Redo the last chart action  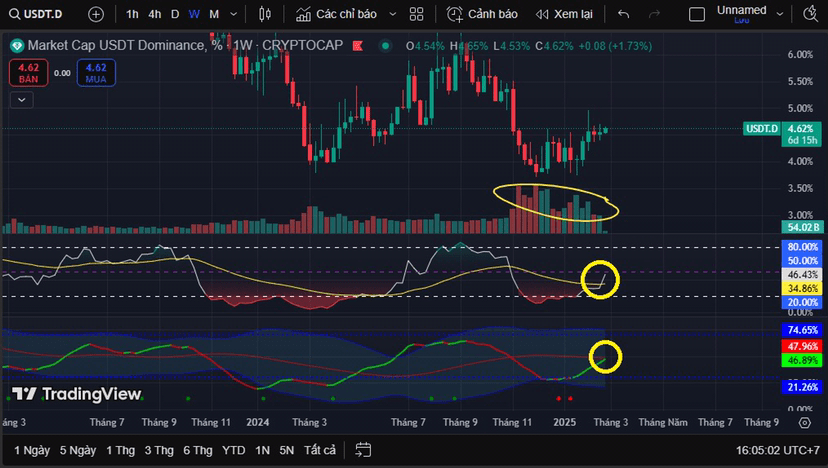point(654,14)
